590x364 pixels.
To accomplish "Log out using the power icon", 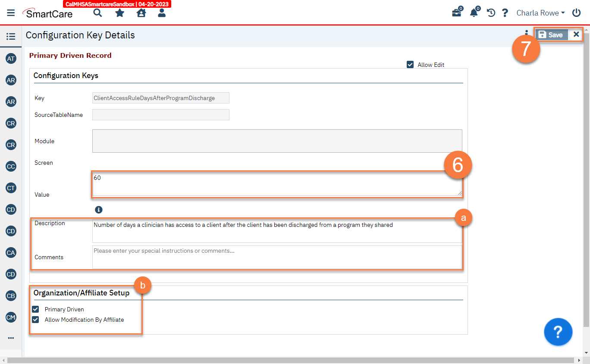I will [x=576, y=13].
